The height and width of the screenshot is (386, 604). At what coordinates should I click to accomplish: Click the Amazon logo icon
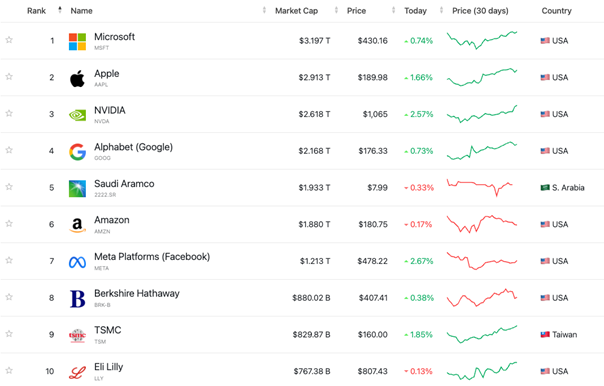77,225
